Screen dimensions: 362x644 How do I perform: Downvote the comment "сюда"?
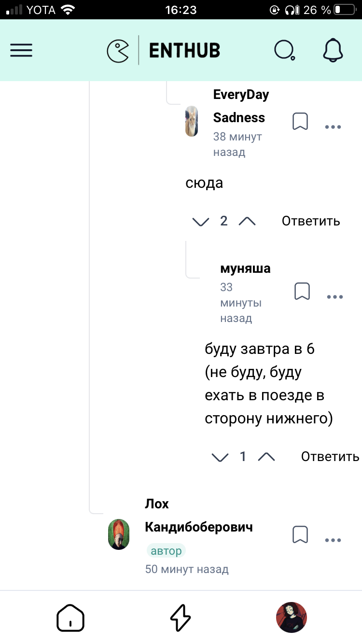(x=201, y=222)
